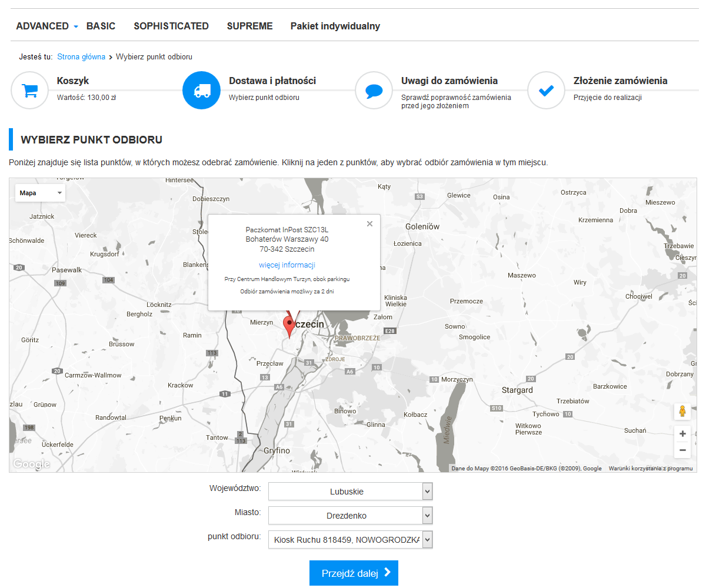Click the red map marker pin
Screen dimensions: 706x588
pos(289,327)
